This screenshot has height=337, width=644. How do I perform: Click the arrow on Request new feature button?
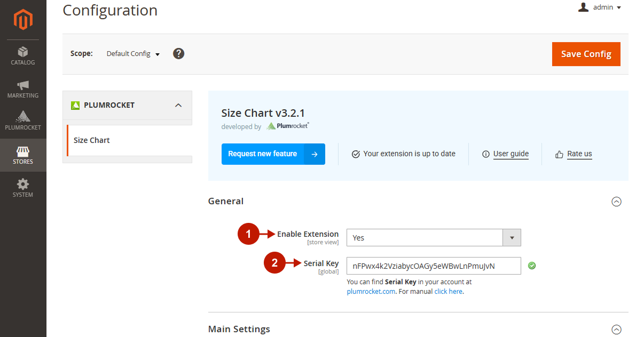click(x=315, y=154)
